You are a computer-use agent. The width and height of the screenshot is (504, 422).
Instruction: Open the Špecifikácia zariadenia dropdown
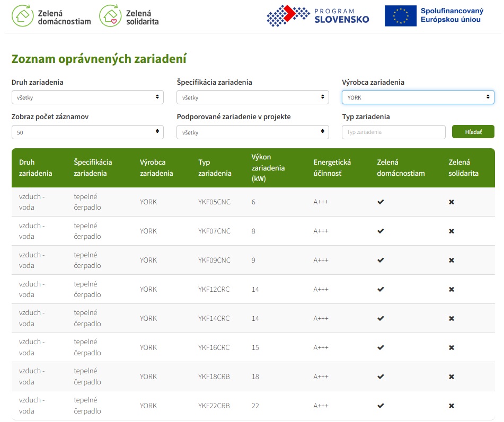tap(253, 97)
